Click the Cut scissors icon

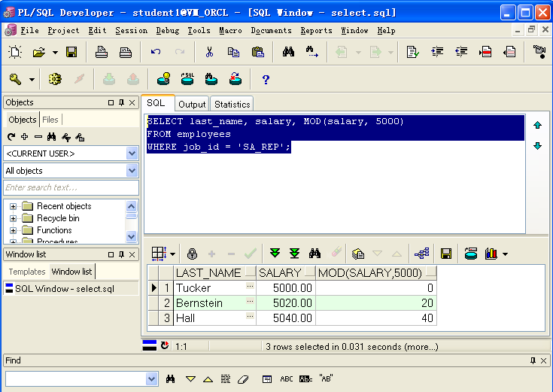(209, 52)
